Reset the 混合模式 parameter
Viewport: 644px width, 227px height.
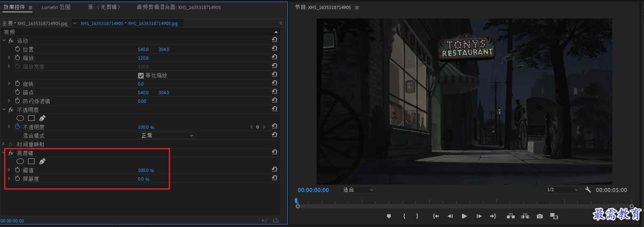coord(274,135)
